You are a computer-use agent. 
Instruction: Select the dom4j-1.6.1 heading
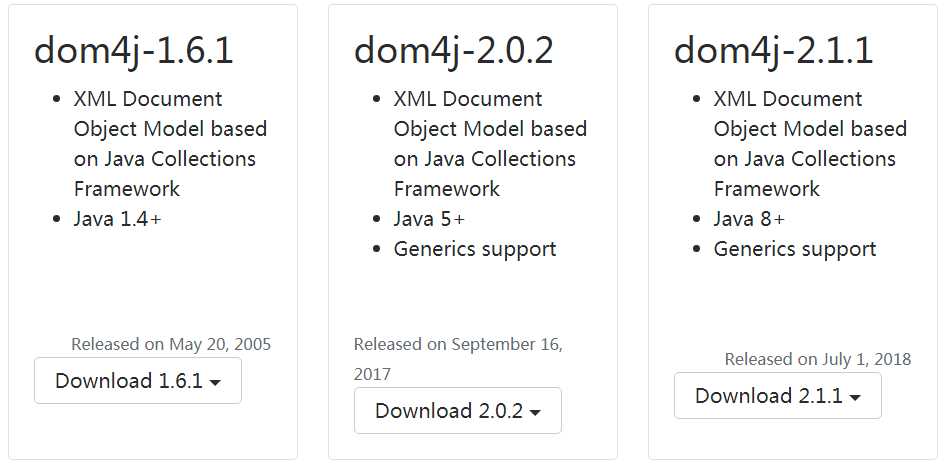coord(134,51)
